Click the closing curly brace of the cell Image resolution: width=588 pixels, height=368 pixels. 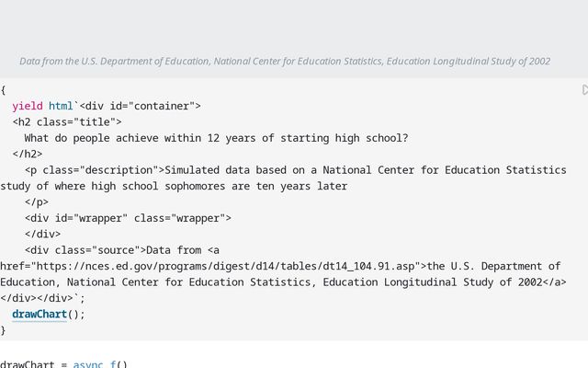point(3,330)
